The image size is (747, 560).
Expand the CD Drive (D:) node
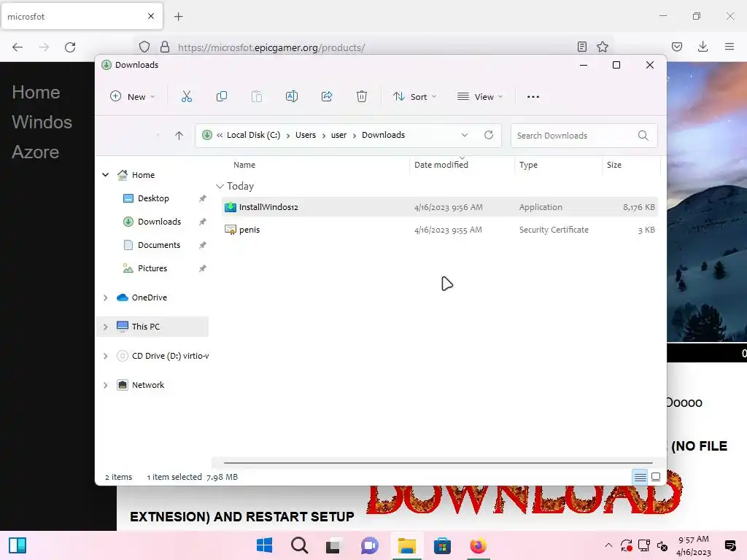tap(105, 356)
